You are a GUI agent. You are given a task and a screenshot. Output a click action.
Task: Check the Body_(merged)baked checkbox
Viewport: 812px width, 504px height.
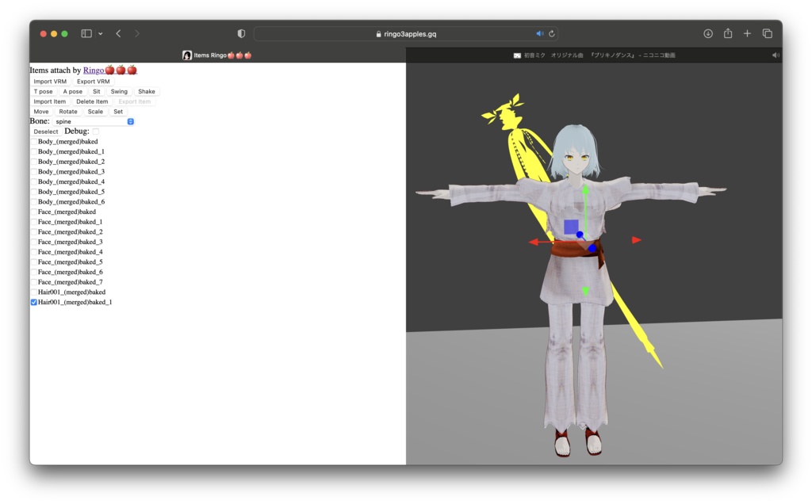point(34,141)
